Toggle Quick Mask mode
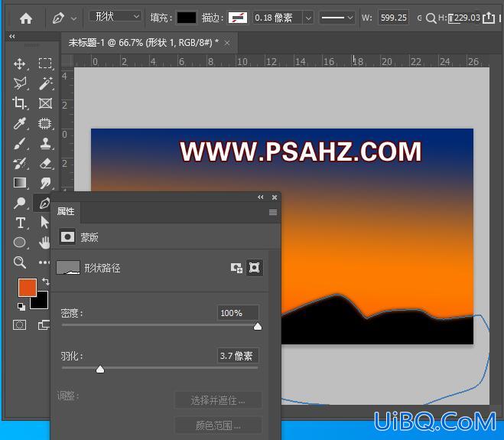504x440 pixels. pos(19,325)
